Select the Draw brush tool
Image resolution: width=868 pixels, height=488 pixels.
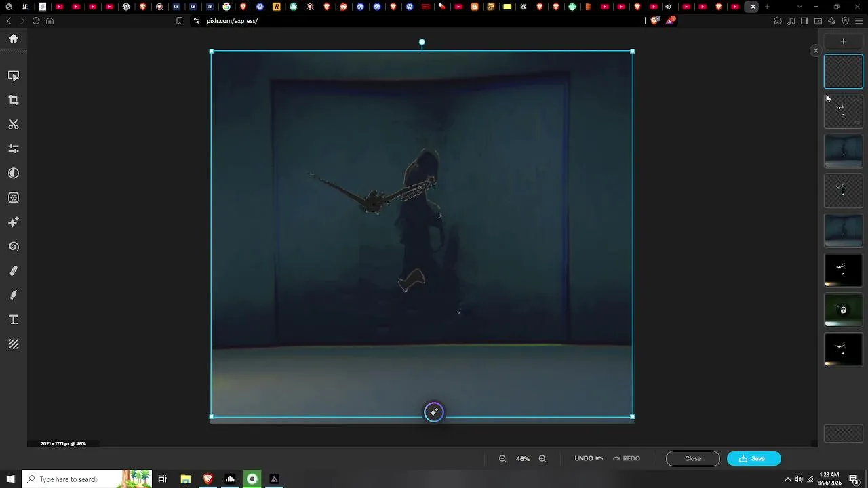[14, 296]
